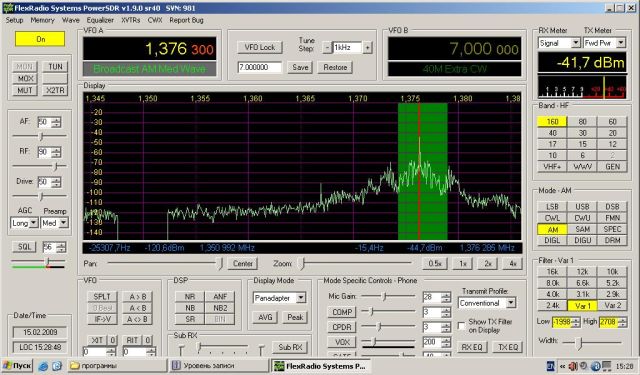Toggle the MOX transmit button
Screen dimensions: 640x375
(x=25, y=78)
